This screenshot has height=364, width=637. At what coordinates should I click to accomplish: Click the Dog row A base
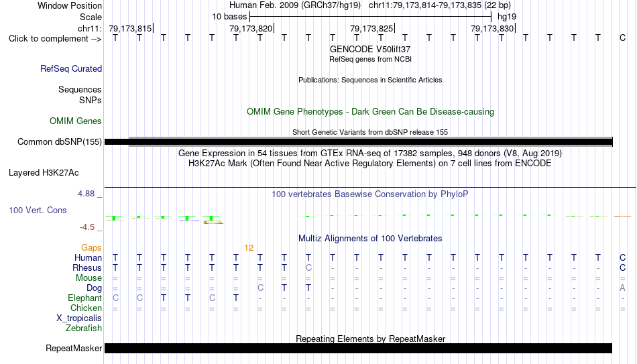click(x=622, y=288)
